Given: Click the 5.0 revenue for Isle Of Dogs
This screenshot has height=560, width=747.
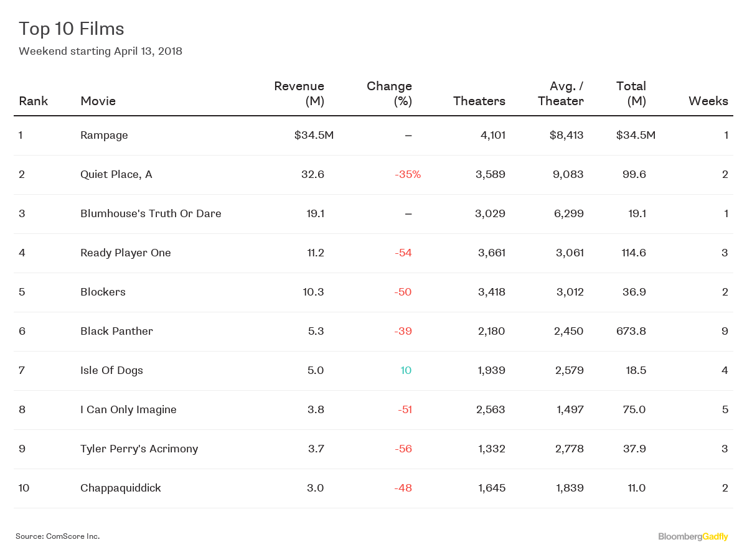Looking at the screenshot, I should tap(316, 370).
